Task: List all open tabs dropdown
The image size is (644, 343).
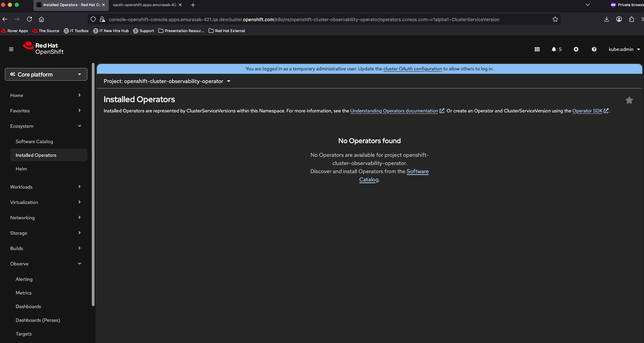Action: pyautogui.click(x=588, y=5)
